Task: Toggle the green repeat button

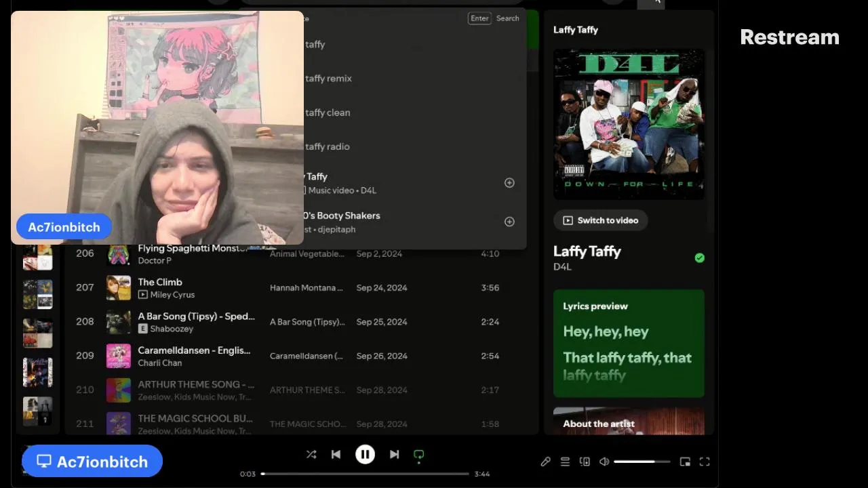Action: [419, 455]
